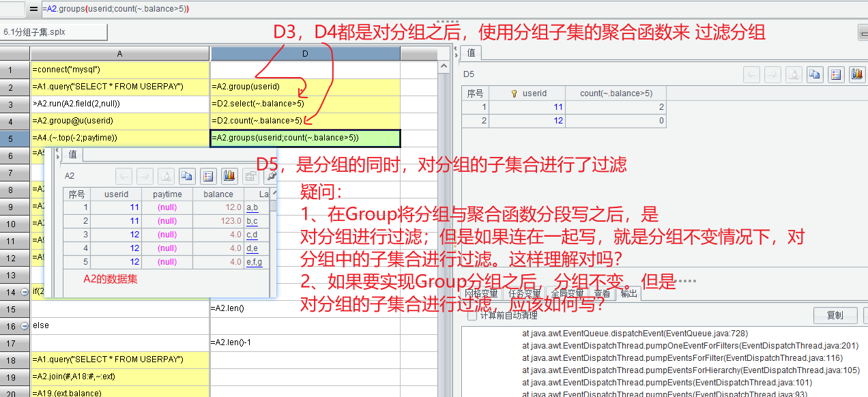
Task: Select cell with SELECT * FROM USERPAY in row 2
Action: click(120, 87)
